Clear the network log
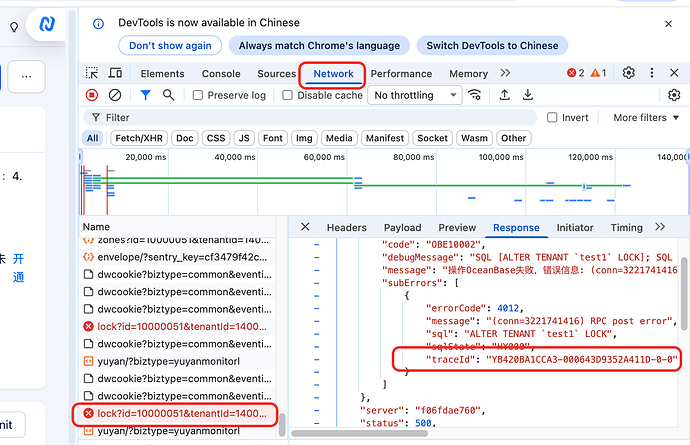This screenshot has height=445, width=690. (115, 95)
